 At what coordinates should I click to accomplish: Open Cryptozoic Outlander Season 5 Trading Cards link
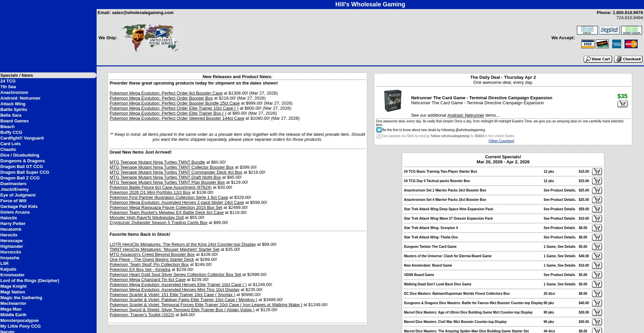pos(159,223)
